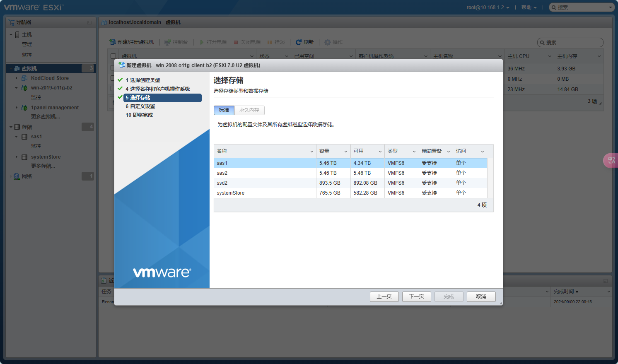Click the cancel (取消) button
This screenshot has width=618, height=364.
click(481, 297)
